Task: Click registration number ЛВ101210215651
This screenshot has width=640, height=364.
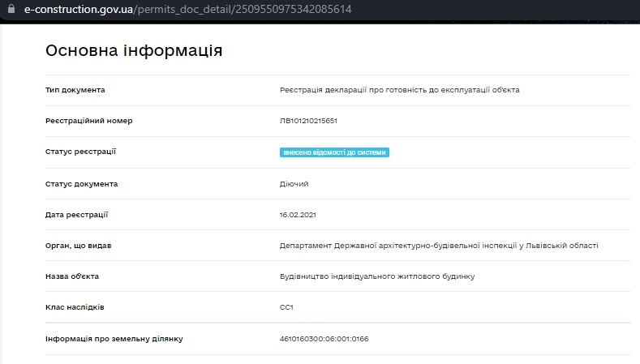Action: tap(308, 121)
